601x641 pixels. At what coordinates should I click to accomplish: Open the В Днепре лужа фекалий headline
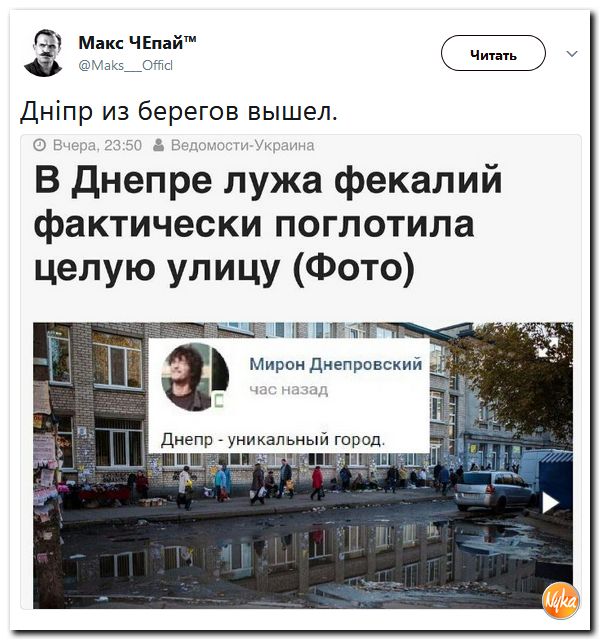pos(268,225)
